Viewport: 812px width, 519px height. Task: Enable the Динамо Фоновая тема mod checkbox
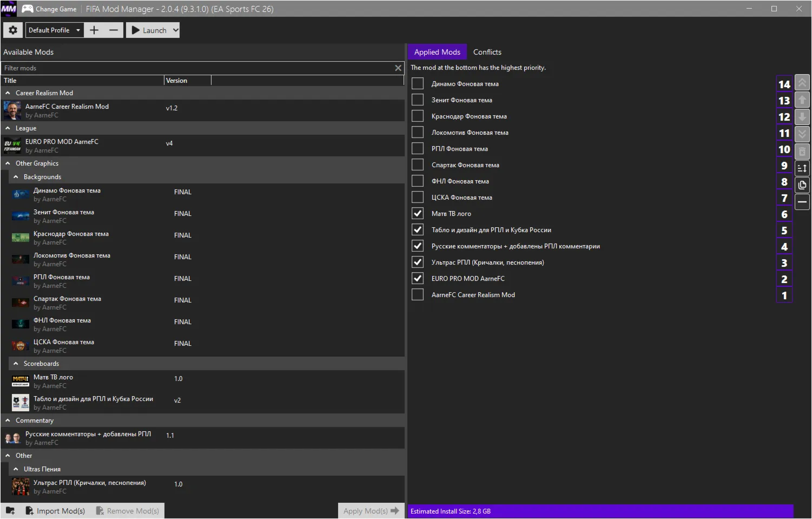[418, 84]
